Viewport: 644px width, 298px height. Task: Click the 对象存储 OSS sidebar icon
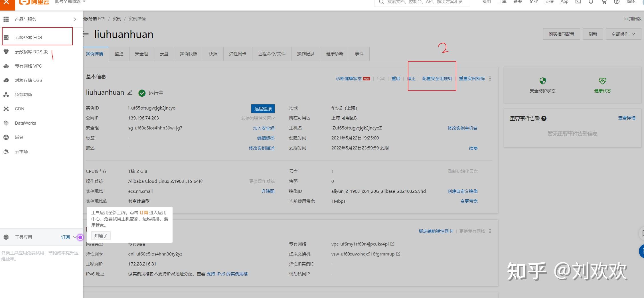point(6,80)
